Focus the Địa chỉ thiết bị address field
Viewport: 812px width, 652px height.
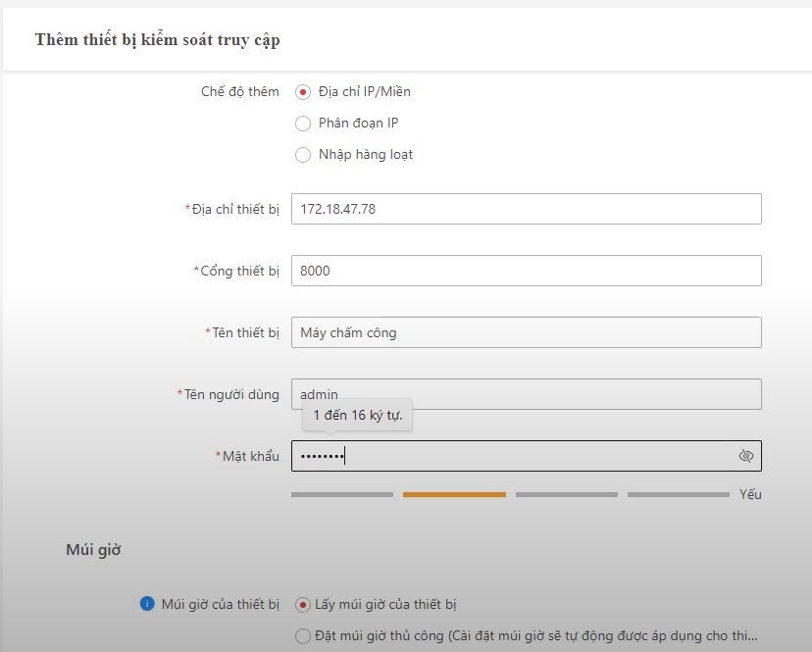click(x=526, y=209)
